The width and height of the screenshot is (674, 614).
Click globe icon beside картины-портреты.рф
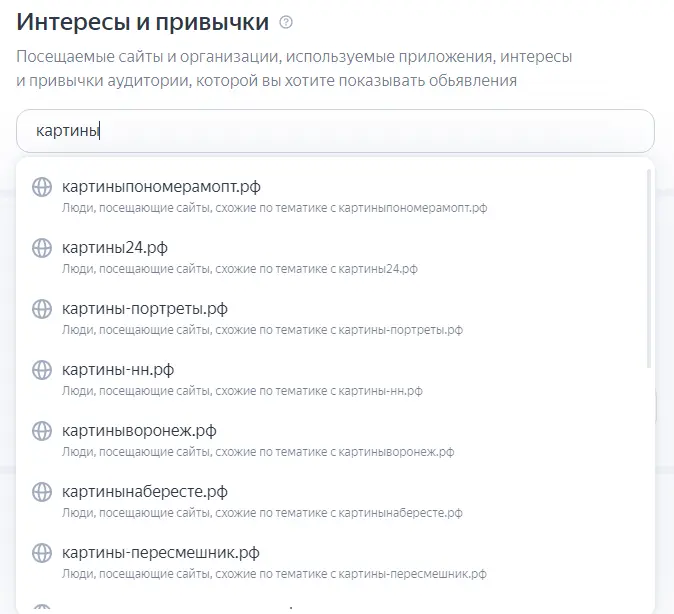[41, 309]
